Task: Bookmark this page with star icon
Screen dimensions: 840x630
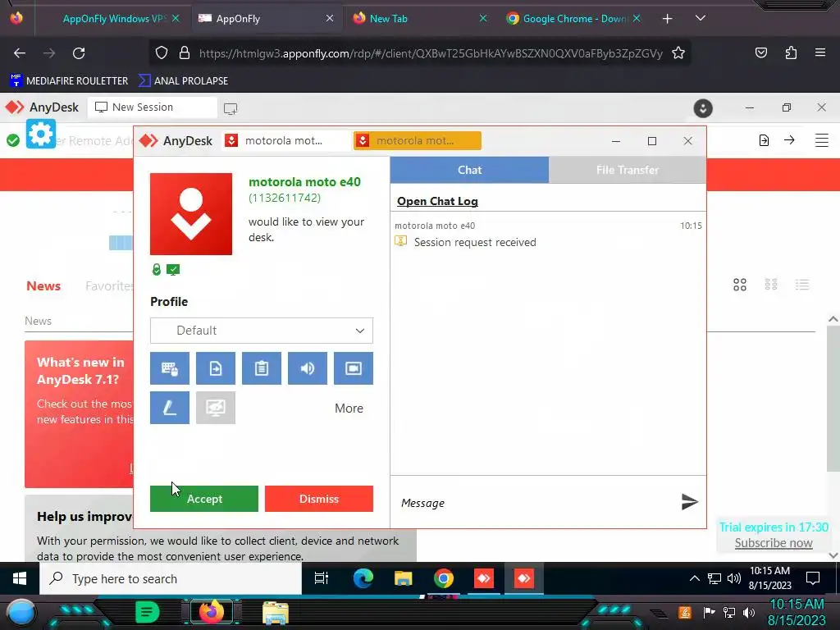Action: click(678, 53)
